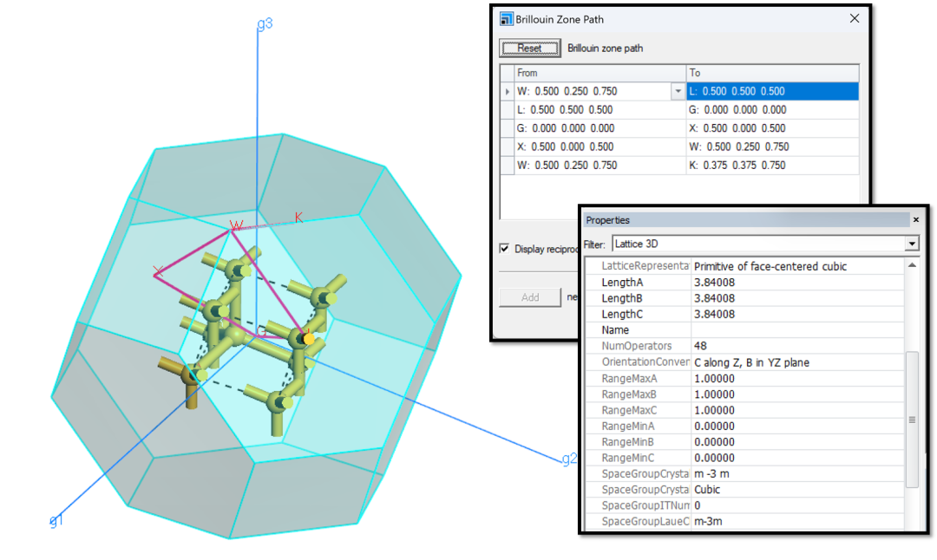The image size is (937, 560).
Task: Click the RangeMaxA value 1.00000
Action: 798,379
